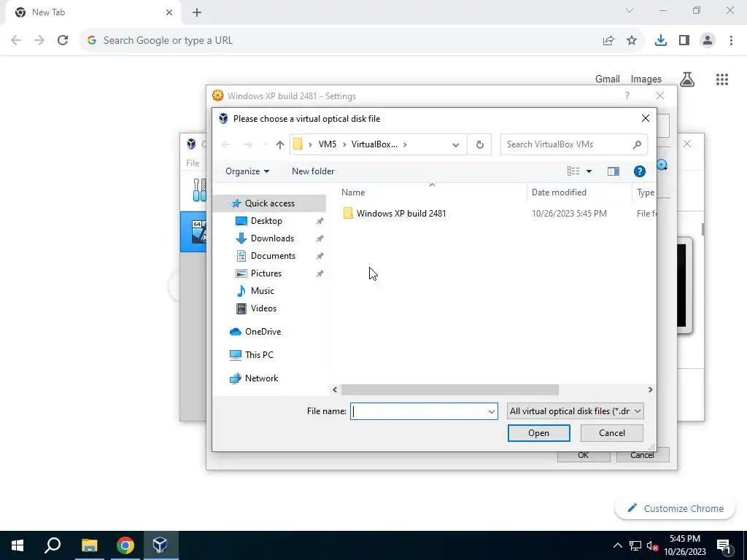Select VM5 in the breadcrumb path
747x560 pixels.
pyautogui.click(x=328, y=144)
